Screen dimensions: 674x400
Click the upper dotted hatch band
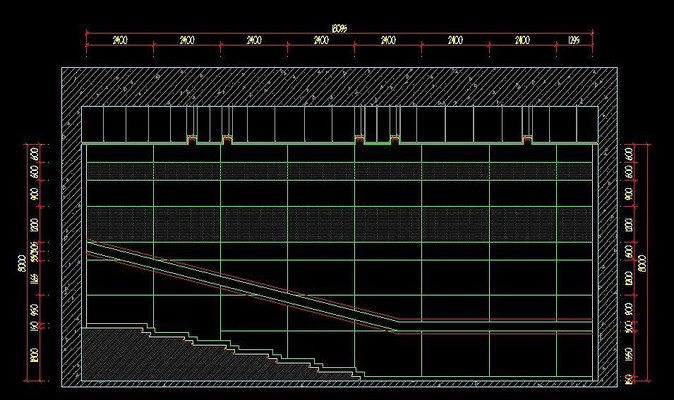(x=340, y=171)
